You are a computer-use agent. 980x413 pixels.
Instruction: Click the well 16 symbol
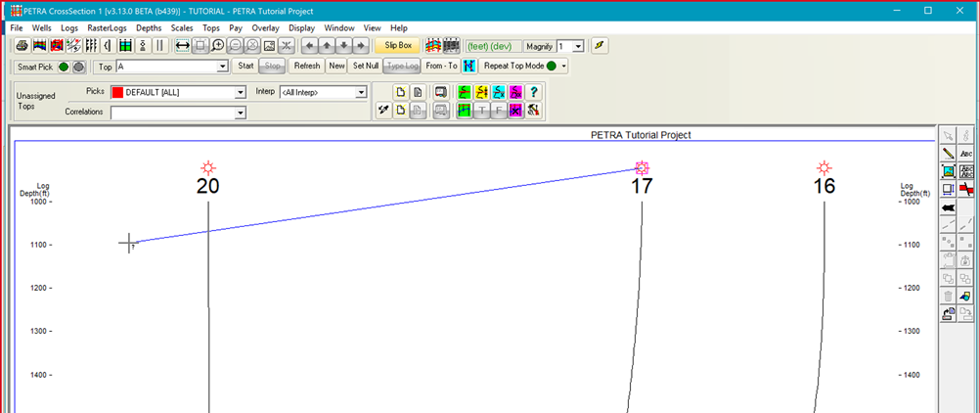824,167
